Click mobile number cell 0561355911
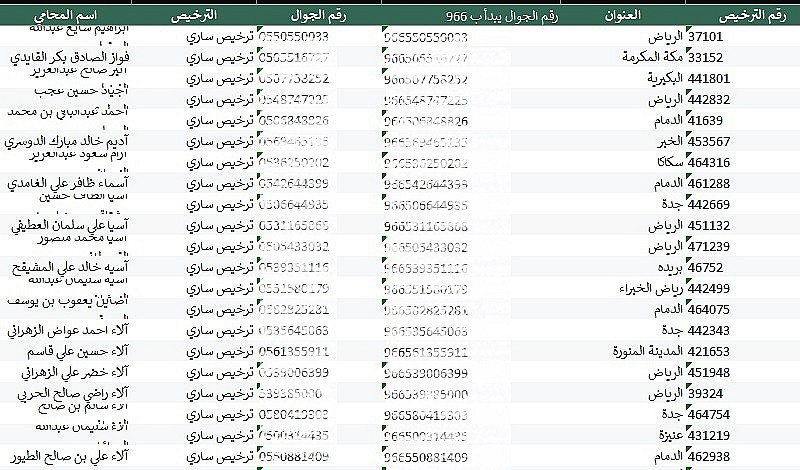800x470 pixels. tap(294, 352)
